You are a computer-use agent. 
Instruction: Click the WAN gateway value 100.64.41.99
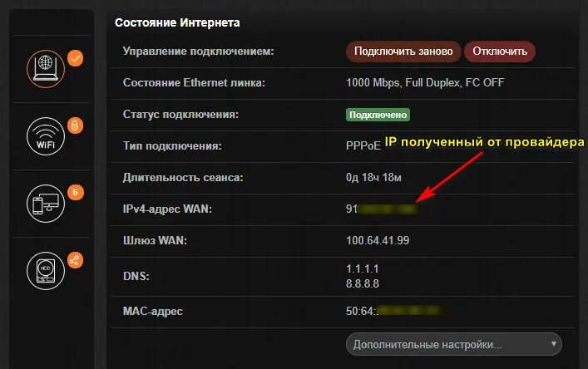[378, 240]
